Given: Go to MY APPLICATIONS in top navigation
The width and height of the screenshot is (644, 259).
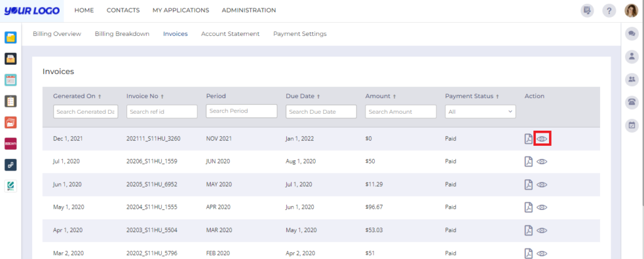Looking at the screenshot, I should point(180,10).
